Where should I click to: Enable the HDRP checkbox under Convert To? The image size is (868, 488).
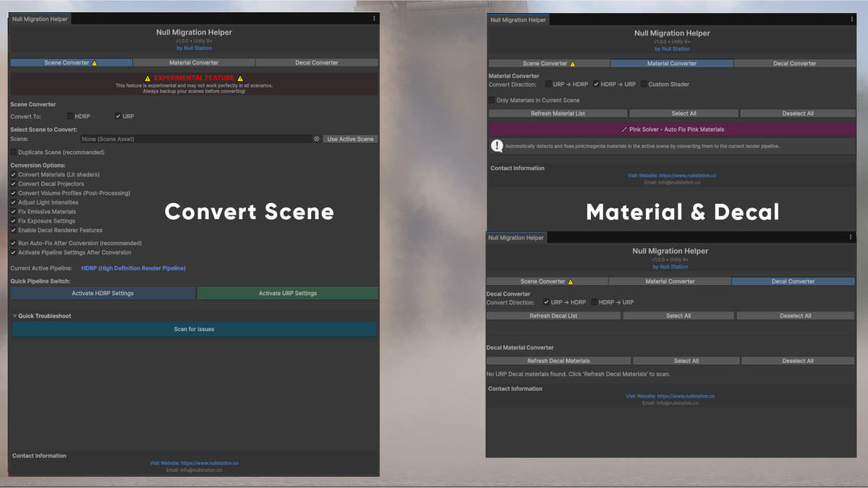point(70,116)
